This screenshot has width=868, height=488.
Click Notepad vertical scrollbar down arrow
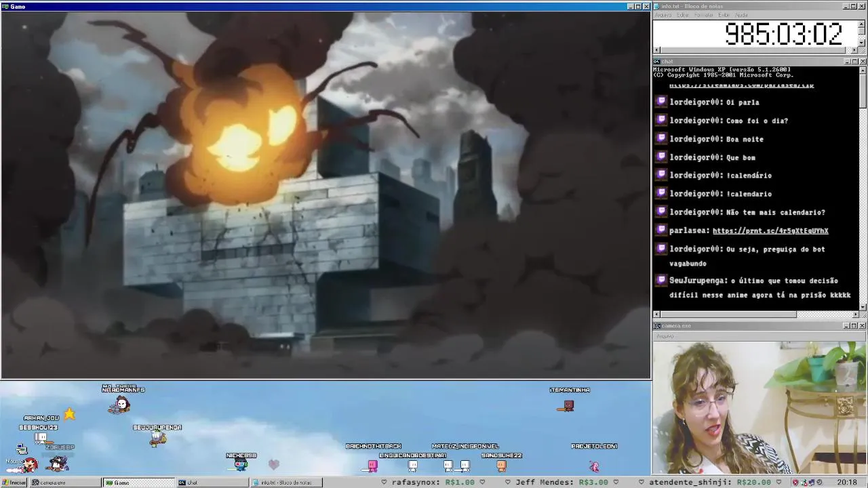point(862,42)
